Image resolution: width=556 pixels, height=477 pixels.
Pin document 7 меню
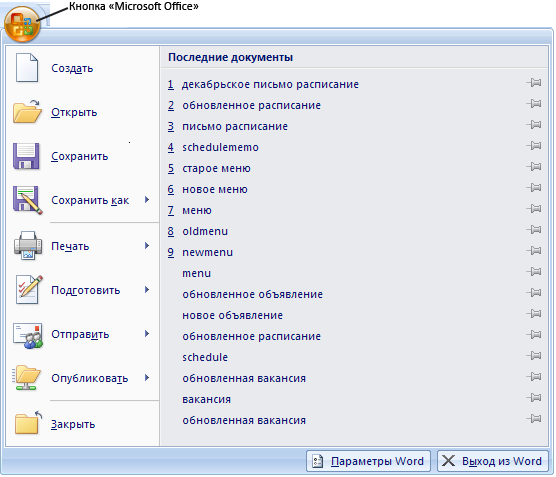click(534, 209)
